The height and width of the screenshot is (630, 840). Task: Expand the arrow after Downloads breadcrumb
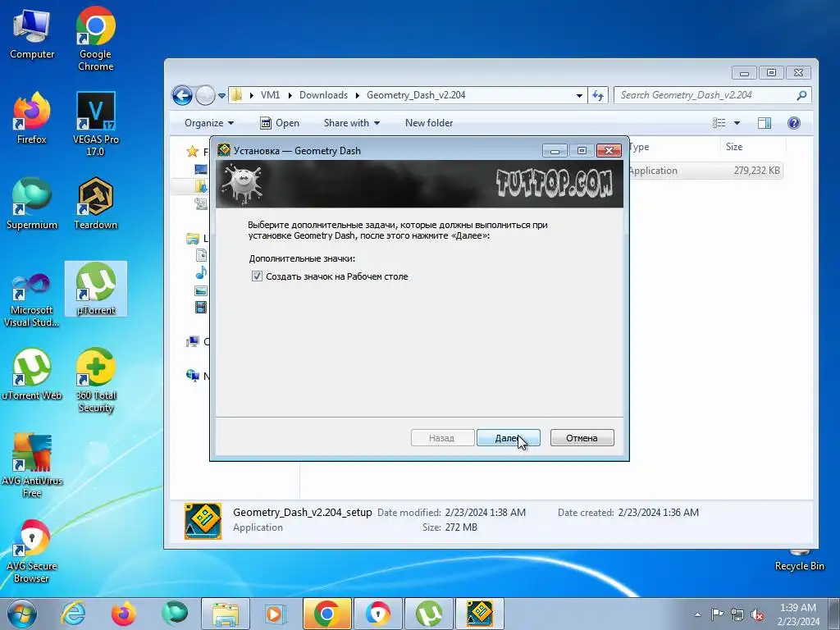tap(358, 95)
